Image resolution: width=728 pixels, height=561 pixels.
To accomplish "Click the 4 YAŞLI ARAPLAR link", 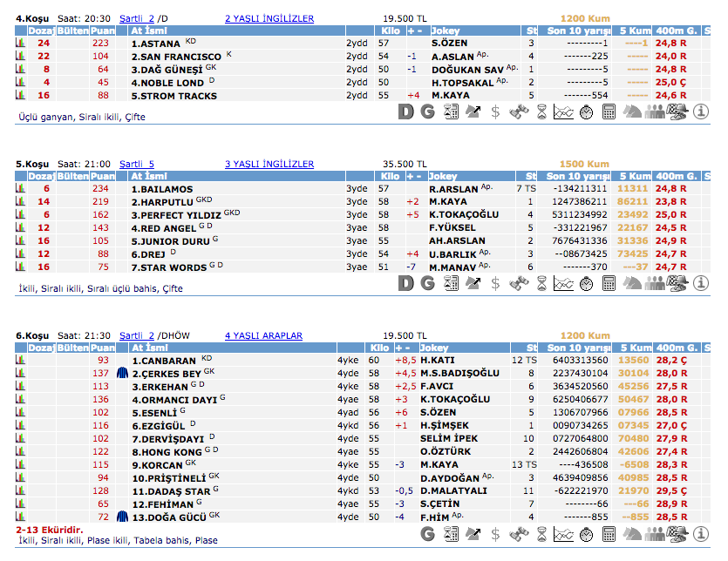I will (x=263, y=335).
